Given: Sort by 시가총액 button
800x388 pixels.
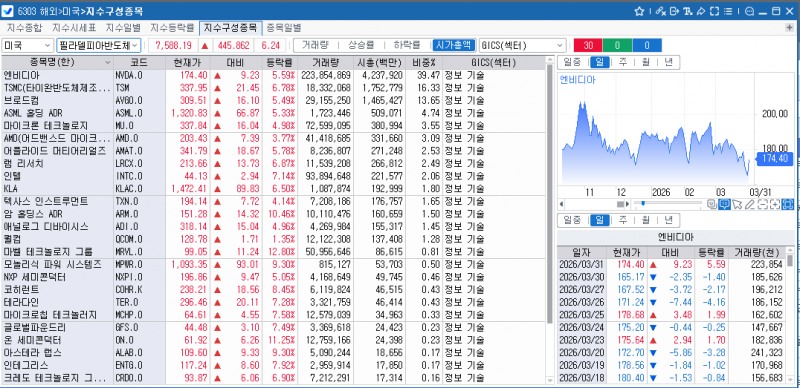Looking at the screenshot, I should (x=454, y=45).
